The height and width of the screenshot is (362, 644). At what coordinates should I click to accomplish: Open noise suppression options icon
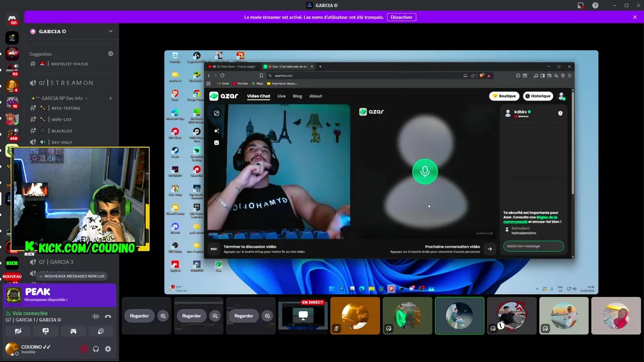tap(96, 316)
